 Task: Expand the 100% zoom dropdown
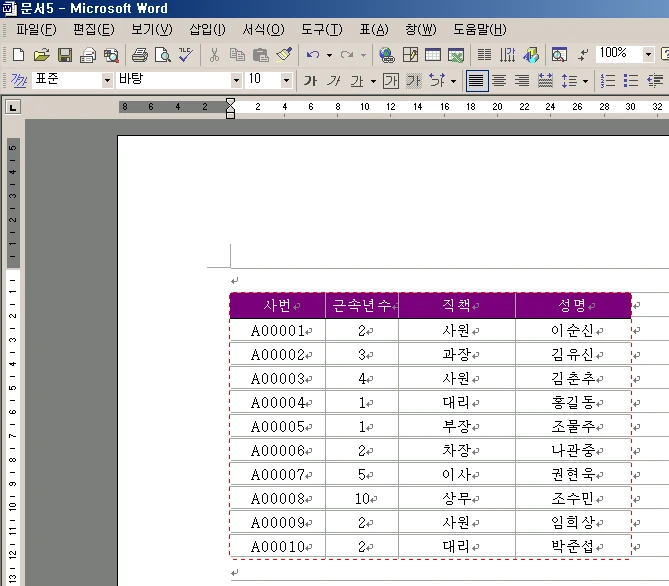(x=649, y=55)
